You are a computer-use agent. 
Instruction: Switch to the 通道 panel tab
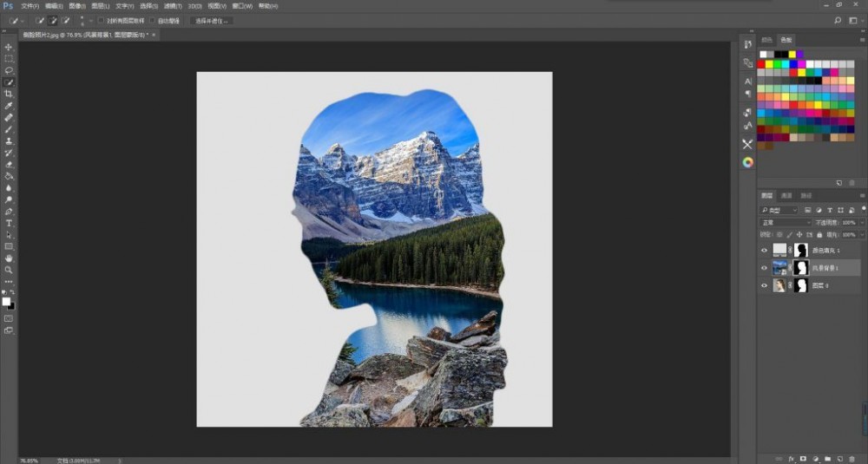pos(786,195)
